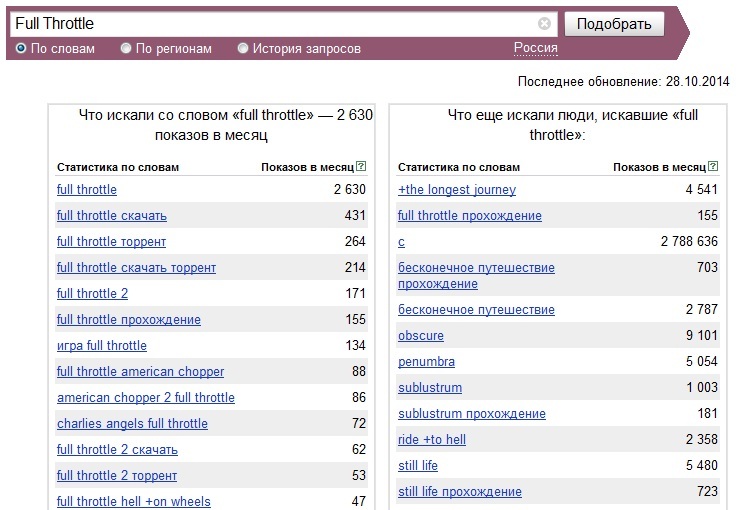Clear the search field with the X icon
Image resolution: width=744 pixels, height=510 pixels.
544,24
